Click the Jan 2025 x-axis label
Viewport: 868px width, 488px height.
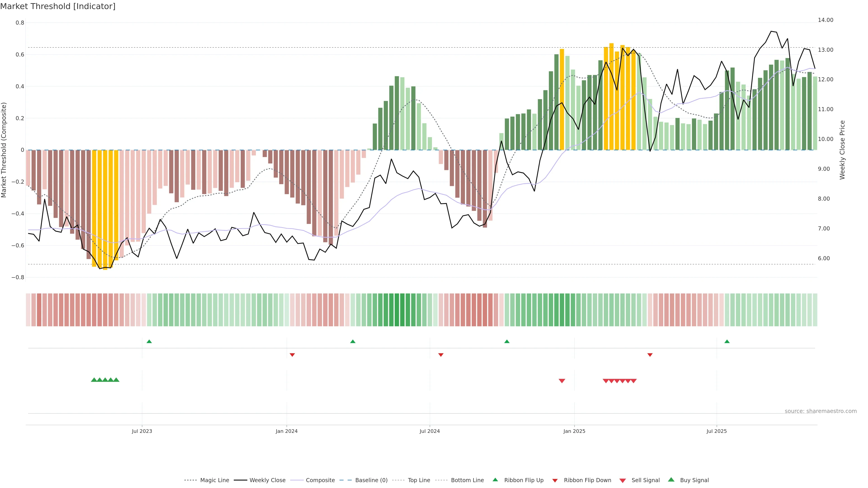click(x=574, y=431)
